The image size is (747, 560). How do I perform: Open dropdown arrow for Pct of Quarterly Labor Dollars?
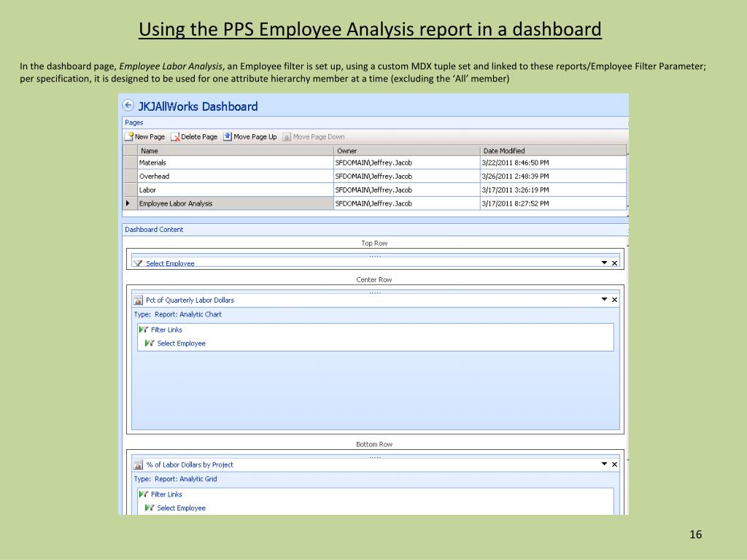click(604, 299)
